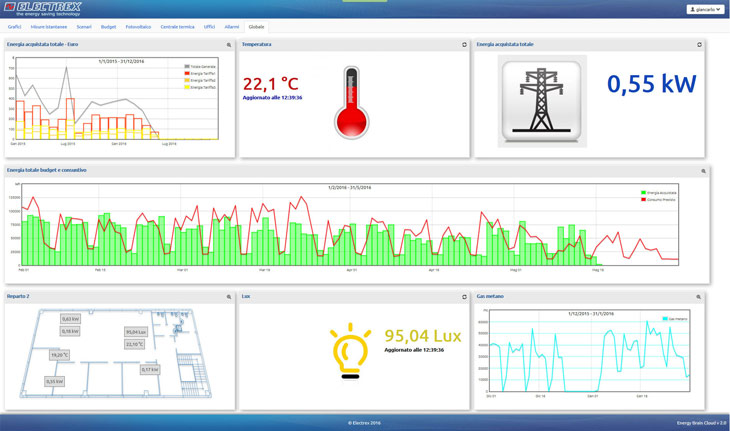Click the red thermometer icon
Viewport: 730px width, 431px height.
(351, 103)
